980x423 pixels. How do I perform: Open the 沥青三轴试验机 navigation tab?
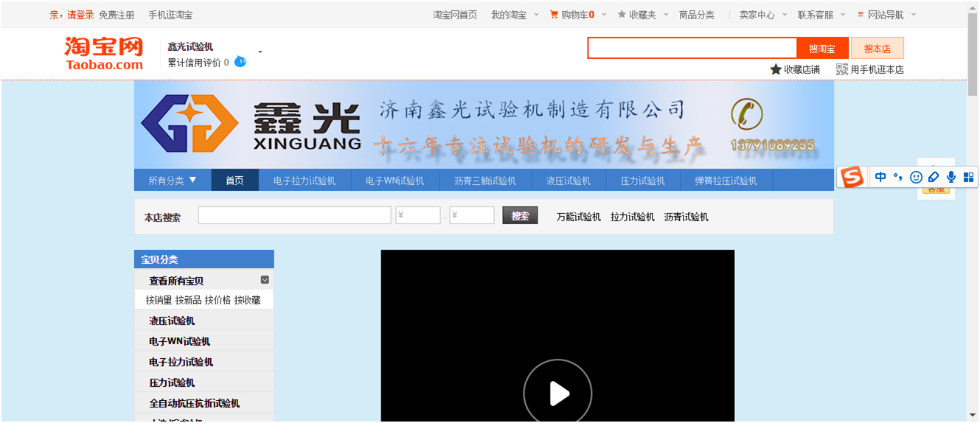pos(484,181)
